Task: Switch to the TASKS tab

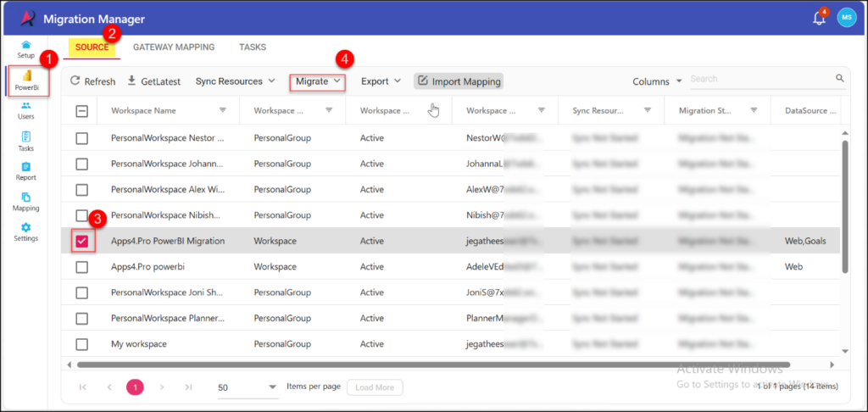Action: point(253,47)
